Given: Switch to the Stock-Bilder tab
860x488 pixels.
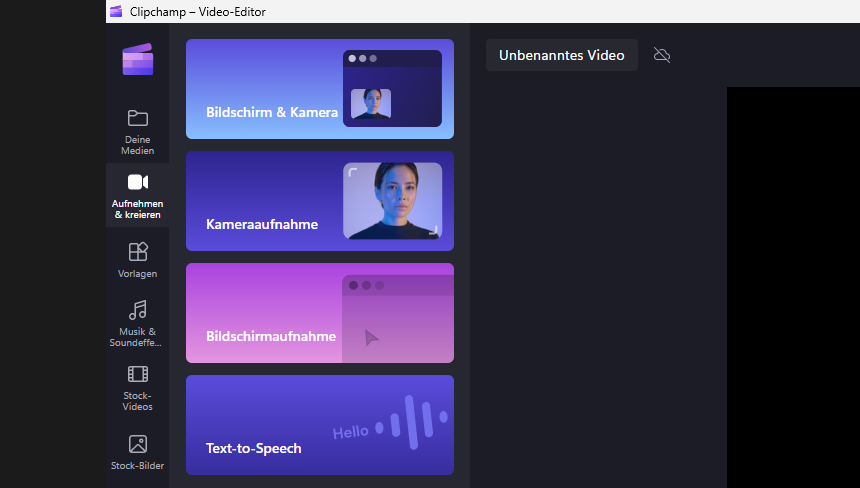Looking at the screenshot, I should [138, 452].
